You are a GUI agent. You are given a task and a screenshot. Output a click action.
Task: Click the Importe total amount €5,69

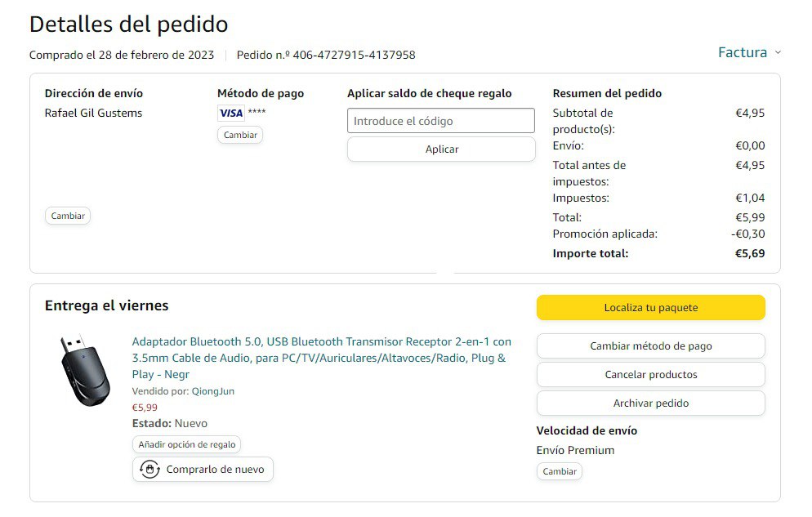[x=749, y=254]
